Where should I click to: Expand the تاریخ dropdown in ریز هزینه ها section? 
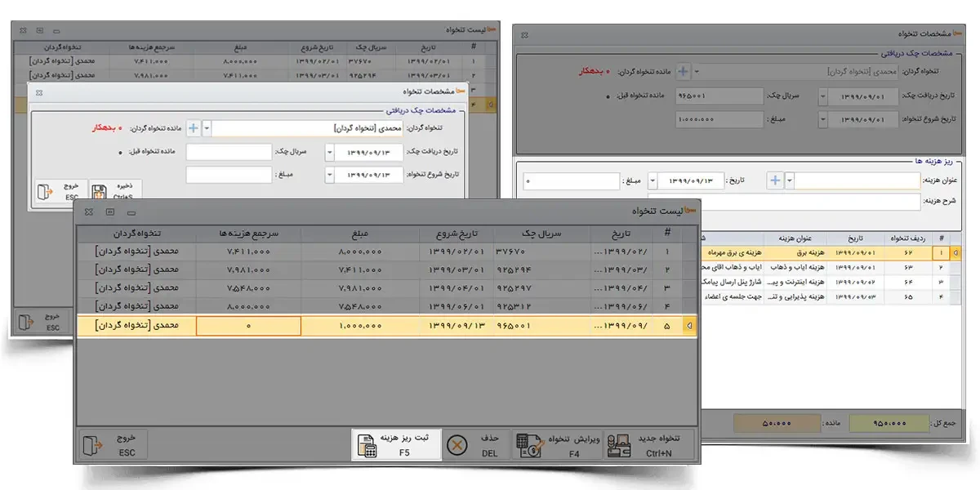[652, 180]
